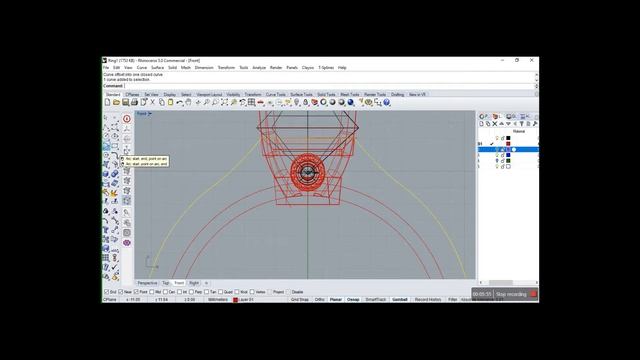Enable the Quad osnap checkbox

coord(220,292)
